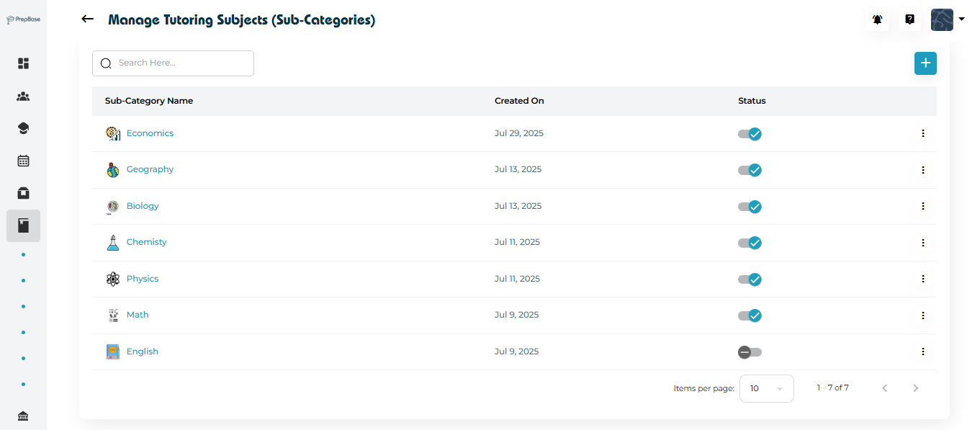Expand the profile avatar dropdown arrow
The height and width of the screenshot is (430, 980).
(961, 20)
